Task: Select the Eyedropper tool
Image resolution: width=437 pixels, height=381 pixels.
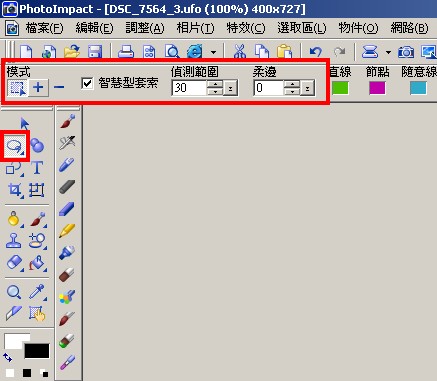Action: tap(37, 291)
